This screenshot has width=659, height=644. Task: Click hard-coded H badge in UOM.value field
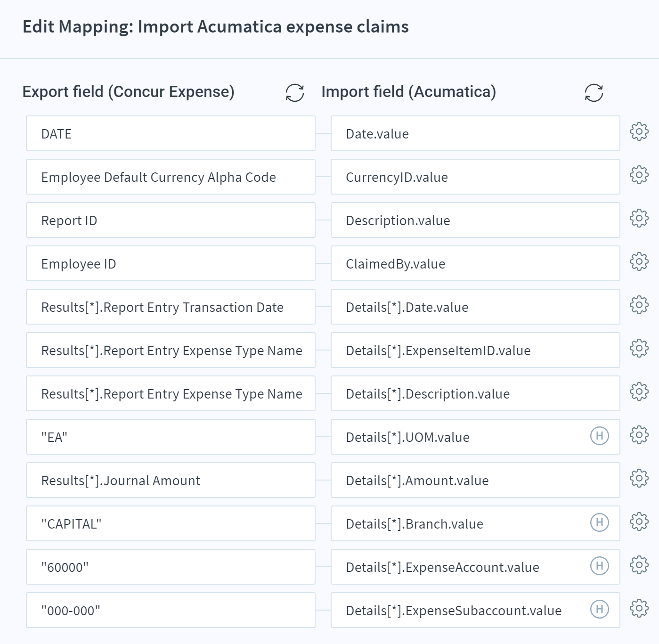(600, 436)
